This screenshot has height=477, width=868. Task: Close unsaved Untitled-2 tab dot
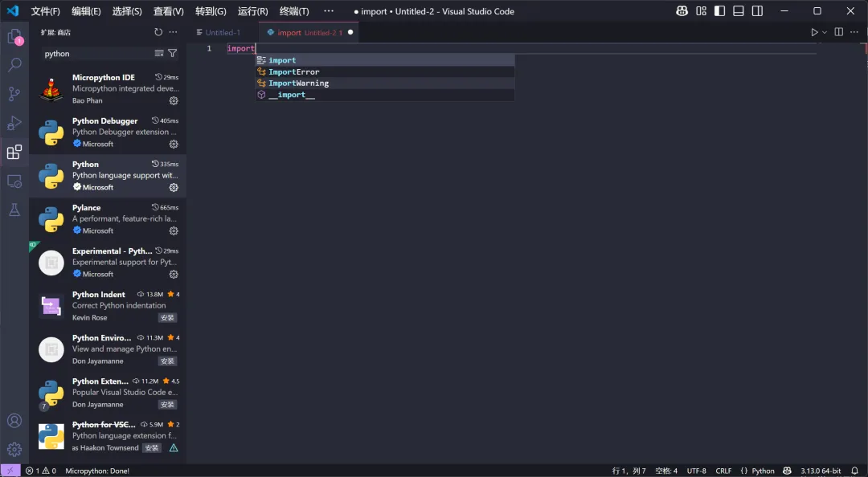click(x=350, y=32)
